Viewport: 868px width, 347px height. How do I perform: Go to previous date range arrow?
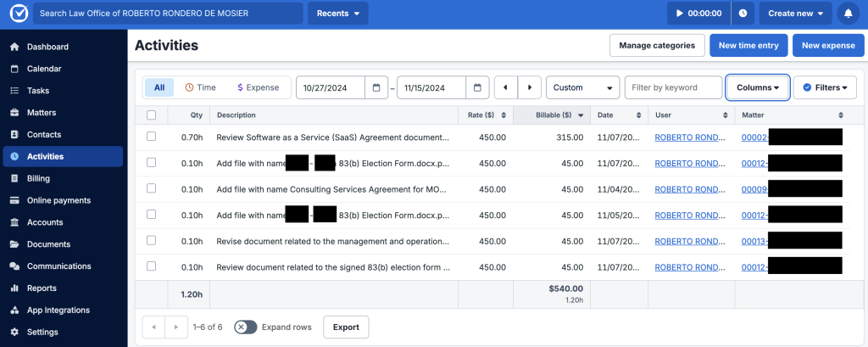[506, 87]
